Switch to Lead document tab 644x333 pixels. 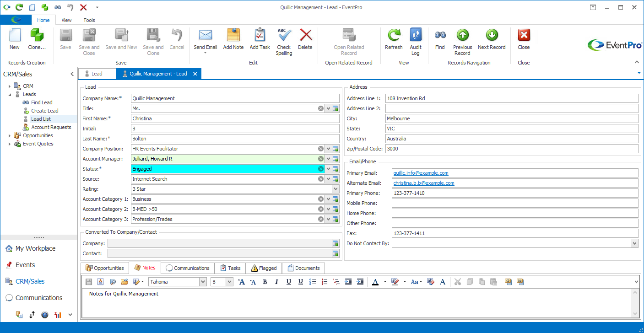(x=97, y=74)
